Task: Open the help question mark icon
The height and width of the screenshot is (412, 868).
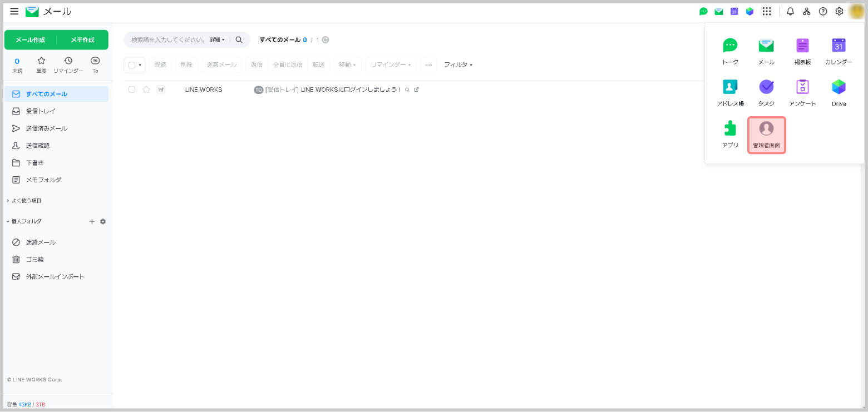Action: (x=823, y=11)
